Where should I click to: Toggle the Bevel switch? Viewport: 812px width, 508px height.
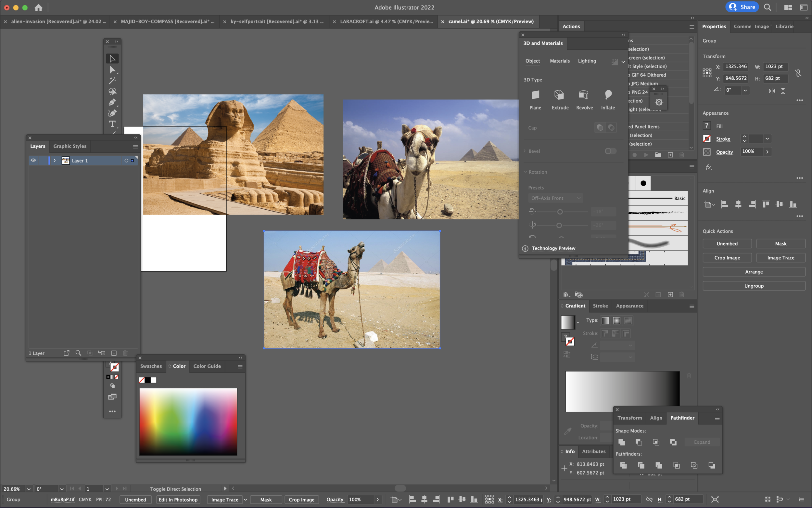coord(610,151)
